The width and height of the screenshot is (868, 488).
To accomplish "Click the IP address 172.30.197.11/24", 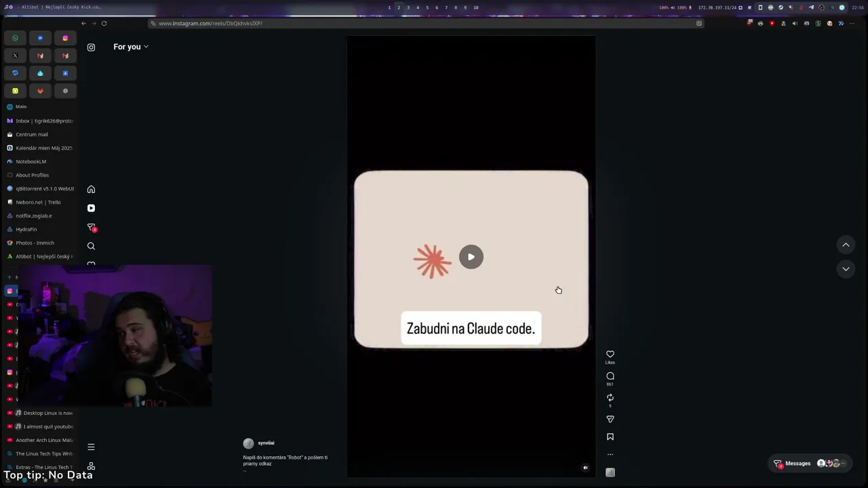I will (x=717, y=7).
